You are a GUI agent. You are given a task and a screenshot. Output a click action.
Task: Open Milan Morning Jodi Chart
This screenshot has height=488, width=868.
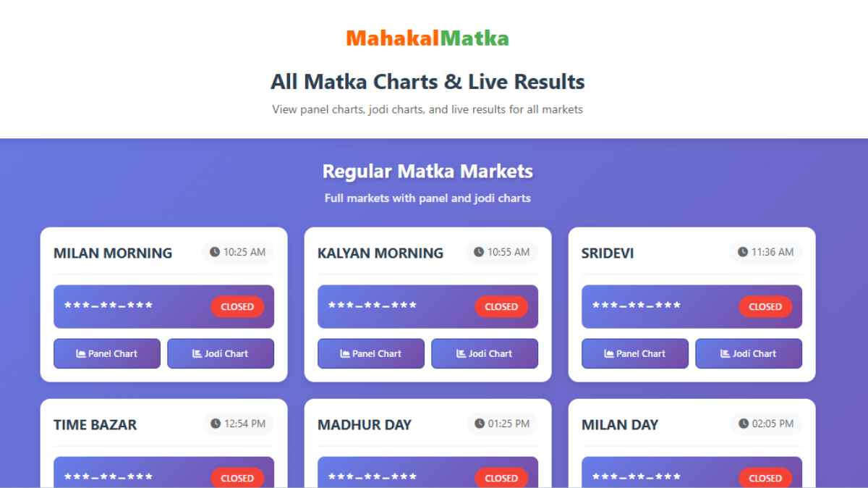[x=221, y=353]
